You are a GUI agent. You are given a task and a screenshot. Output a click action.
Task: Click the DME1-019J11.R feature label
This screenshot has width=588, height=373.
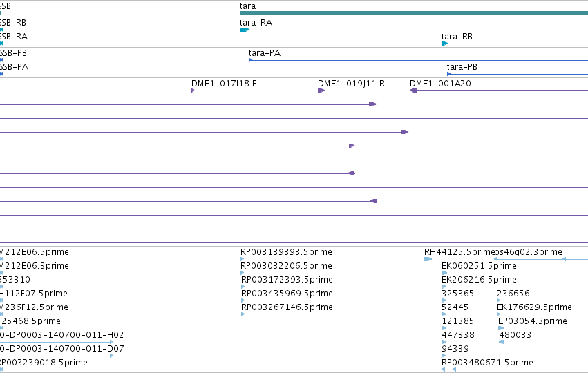coord(352,83)
